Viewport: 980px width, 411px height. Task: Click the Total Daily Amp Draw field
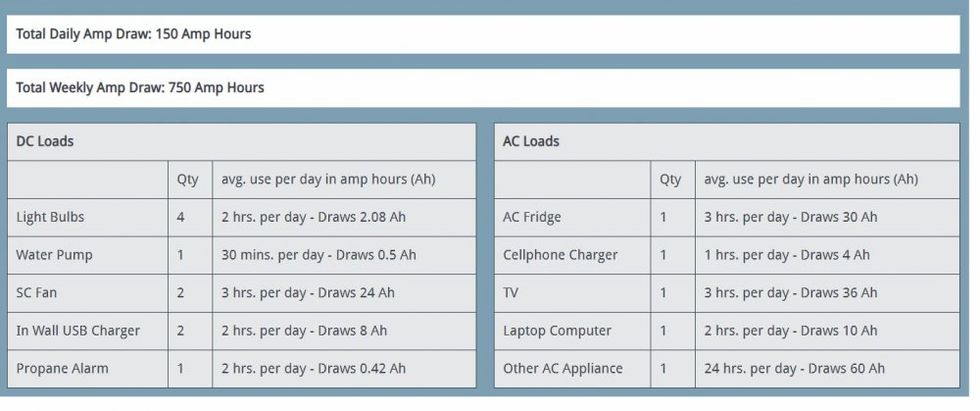pyautogui.click(x=133, y=34)
